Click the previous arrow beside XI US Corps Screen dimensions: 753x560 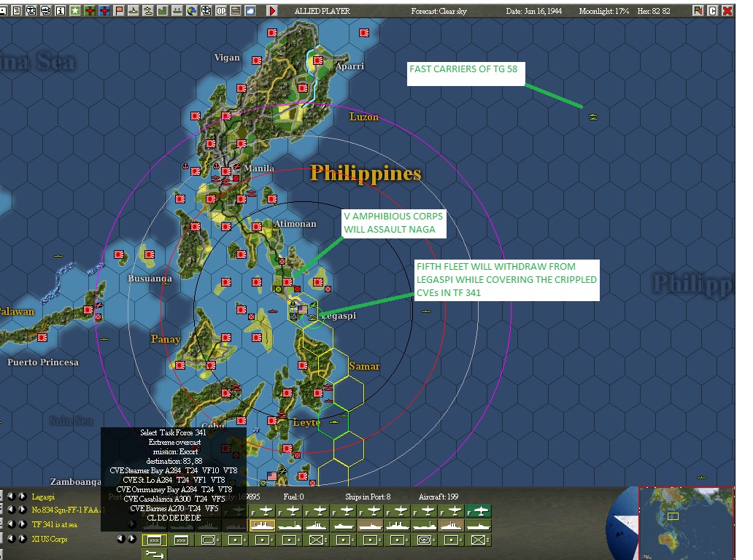[12, 538]
